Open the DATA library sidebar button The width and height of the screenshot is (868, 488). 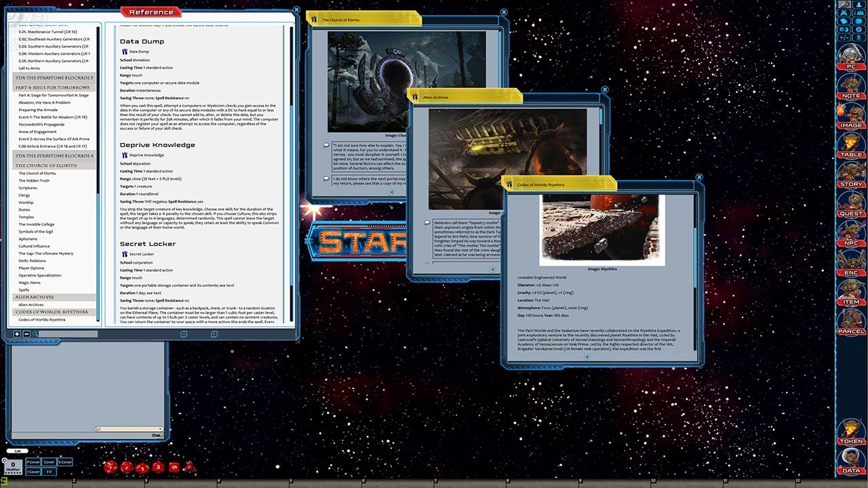click(x=850, y=461)
